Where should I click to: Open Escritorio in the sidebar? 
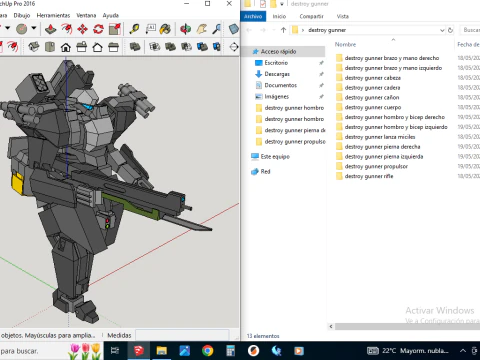coord(276,63)
